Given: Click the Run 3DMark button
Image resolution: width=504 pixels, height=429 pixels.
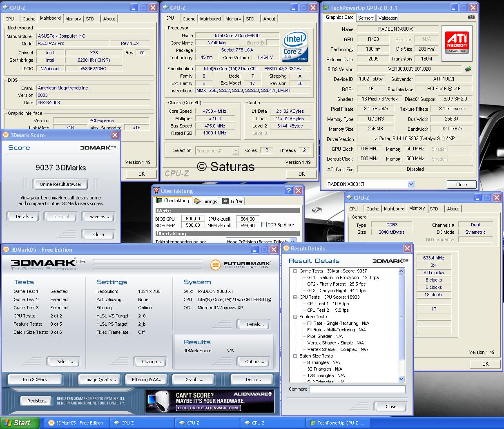Looking at the screenshot, I should click(x=35, y=380).
